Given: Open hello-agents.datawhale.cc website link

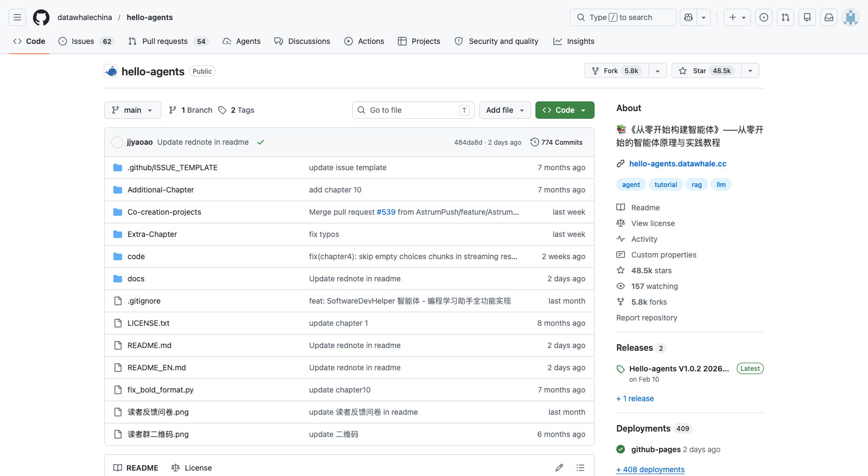Looking at the screenshot, I should [678, 164].
